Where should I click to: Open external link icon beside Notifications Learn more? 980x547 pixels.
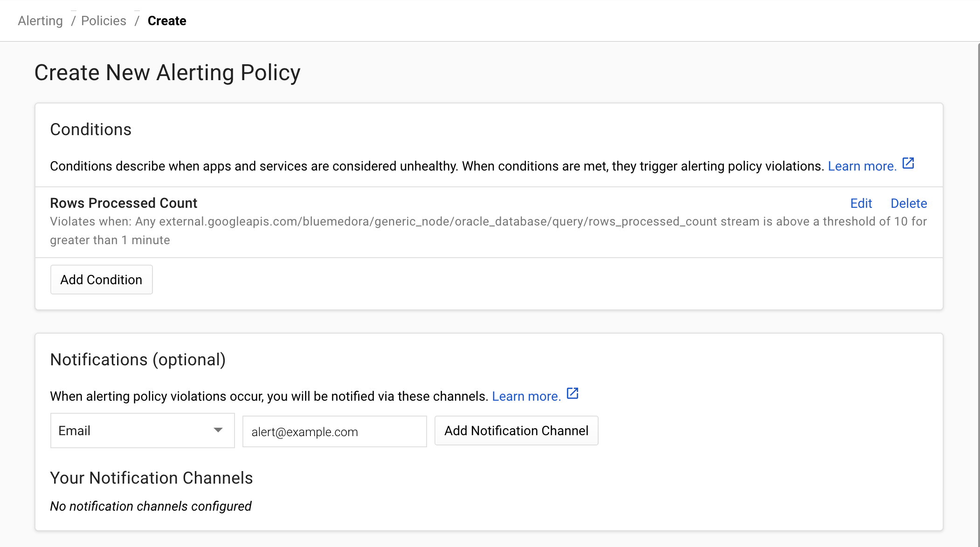coord(573,394)
